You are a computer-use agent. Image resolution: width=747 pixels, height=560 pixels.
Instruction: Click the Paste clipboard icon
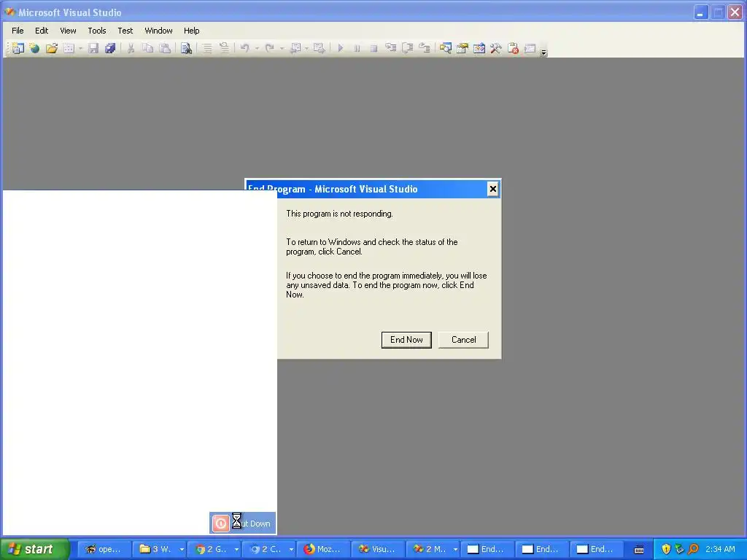(165, 48)
